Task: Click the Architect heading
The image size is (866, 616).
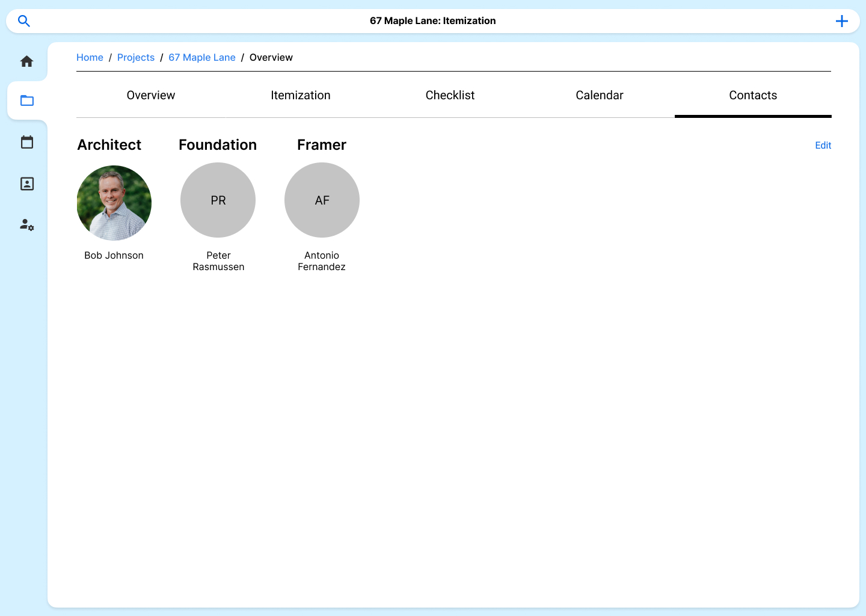Action: pos(109,145)
